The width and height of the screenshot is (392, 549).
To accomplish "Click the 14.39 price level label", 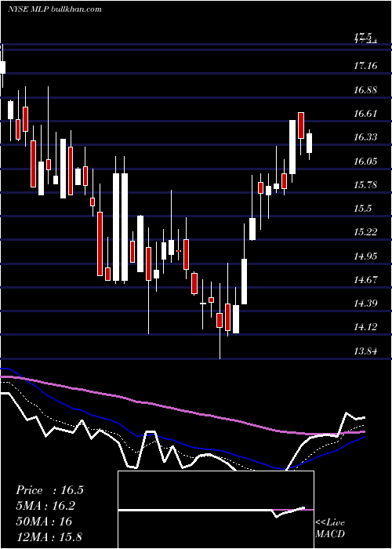I will pos(365,304).
